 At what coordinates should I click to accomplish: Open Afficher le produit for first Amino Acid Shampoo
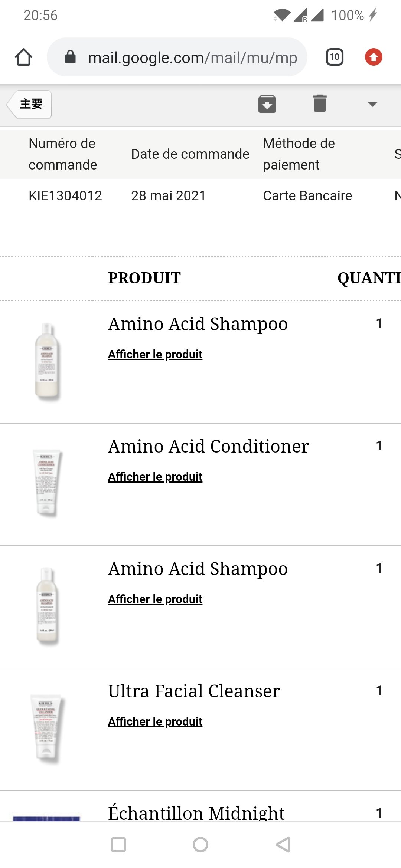[155, 354]
